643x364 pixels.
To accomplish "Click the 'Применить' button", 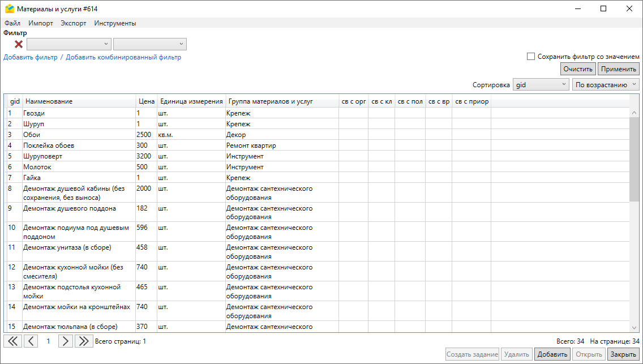I will click(x=619, y=69).
